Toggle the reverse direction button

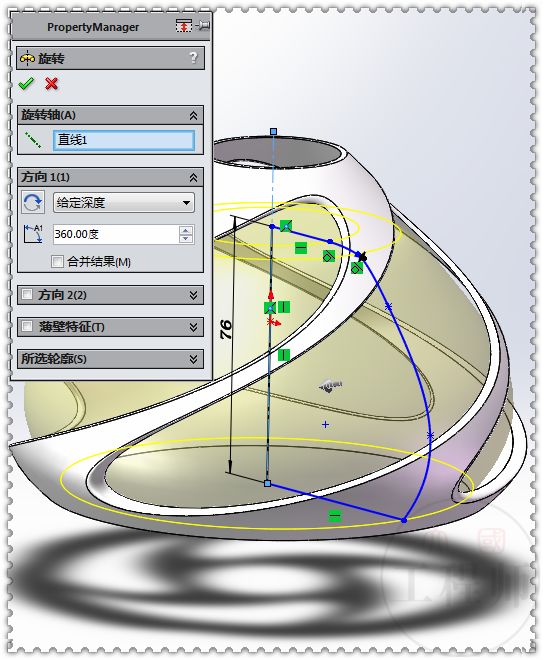[33, 202]
